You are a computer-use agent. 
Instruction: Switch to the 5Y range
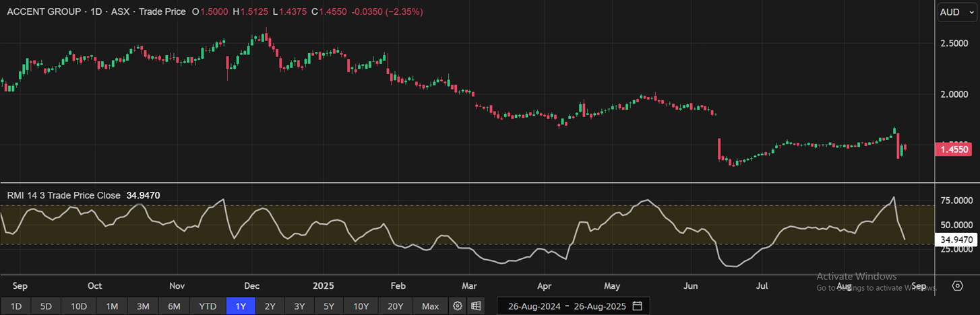pyautogui.click(x=328, y=306)
